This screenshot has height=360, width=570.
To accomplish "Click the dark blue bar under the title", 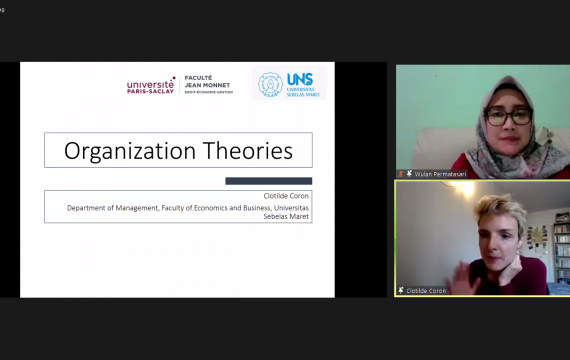I will coord(269,181).
